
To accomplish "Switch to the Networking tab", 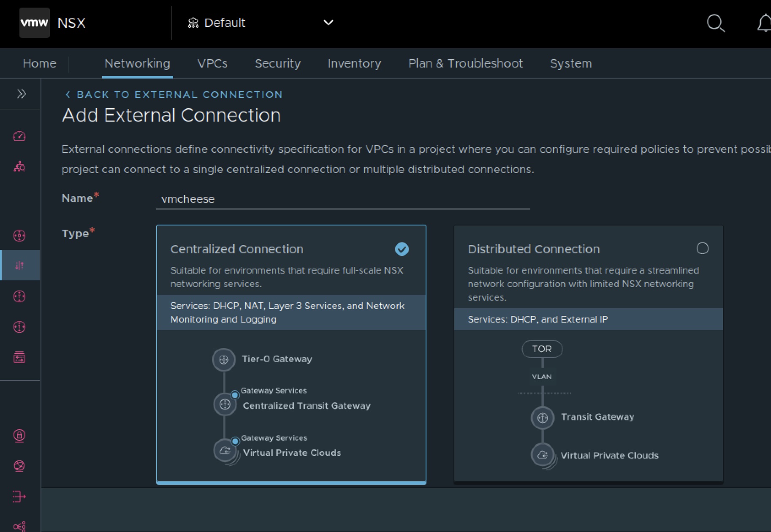I will point(137,63).
